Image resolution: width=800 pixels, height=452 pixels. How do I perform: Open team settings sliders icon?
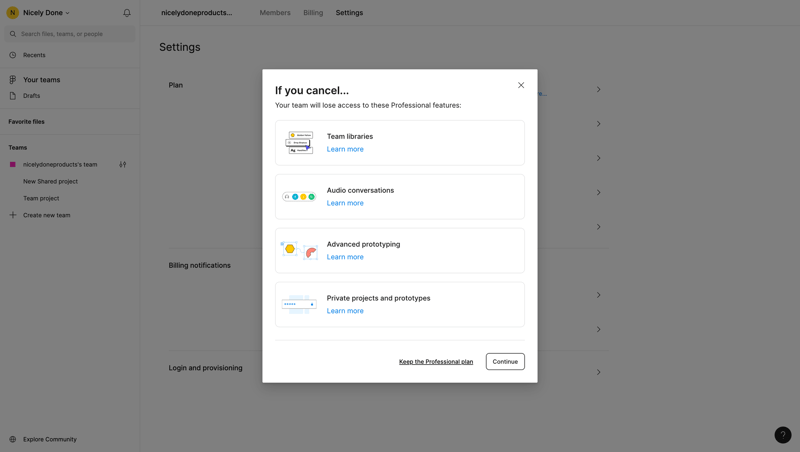pyautogui.click(x=122, y=164)
